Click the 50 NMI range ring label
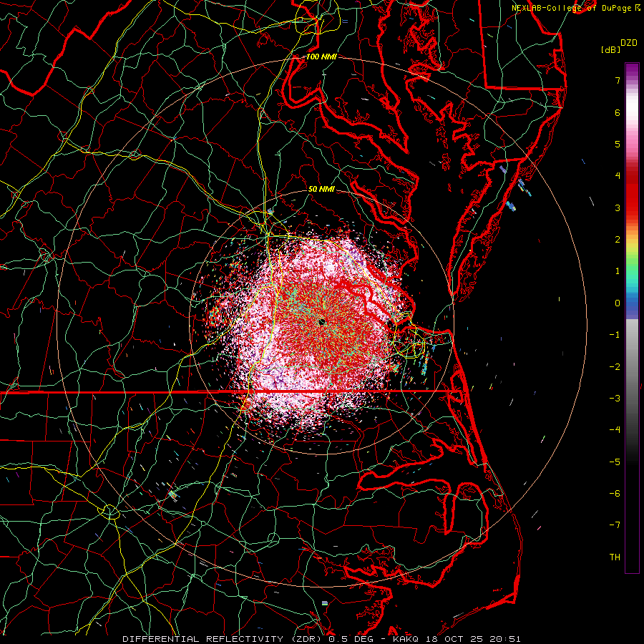The height and width of the screenshot is (644, 644). [321, 190]
